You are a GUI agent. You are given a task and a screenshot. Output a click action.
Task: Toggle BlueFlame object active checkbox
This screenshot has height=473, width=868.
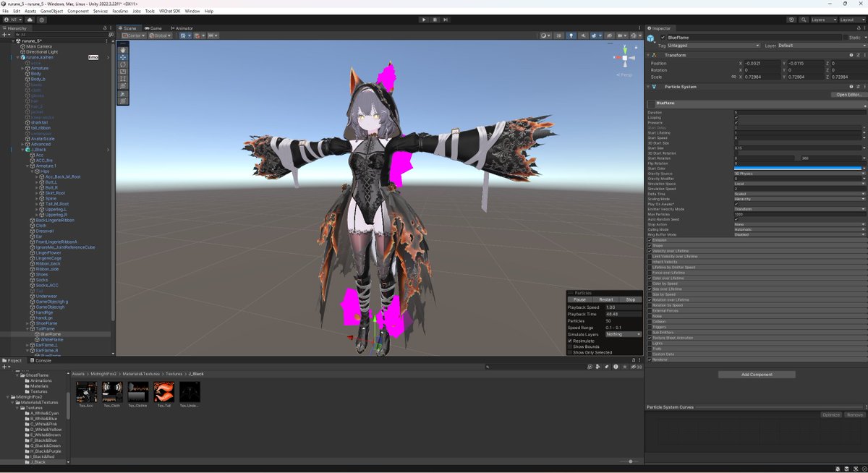[663, 37]
